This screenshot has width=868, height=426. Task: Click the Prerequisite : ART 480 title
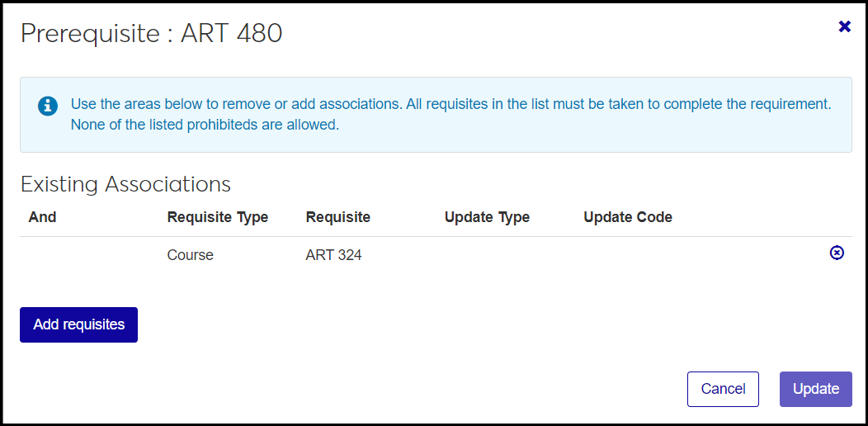coord(151,33)
